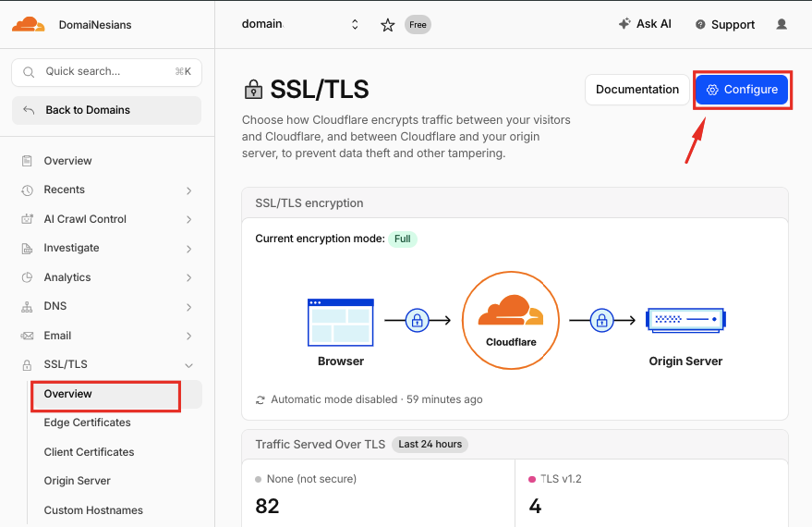Click the value 4 under TLS v1.2
The image size is (812, 527).
[x=535, y=507]
